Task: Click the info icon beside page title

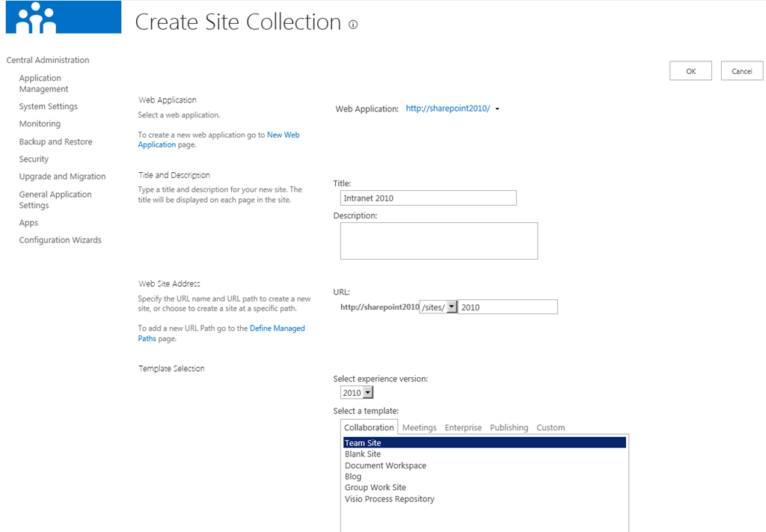Action: (353, 25)
